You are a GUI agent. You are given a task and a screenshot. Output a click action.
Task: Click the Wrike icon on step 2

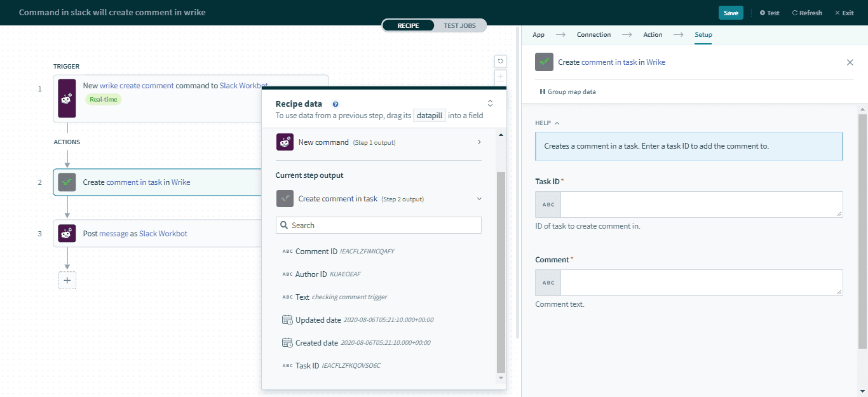pos(68,182)
